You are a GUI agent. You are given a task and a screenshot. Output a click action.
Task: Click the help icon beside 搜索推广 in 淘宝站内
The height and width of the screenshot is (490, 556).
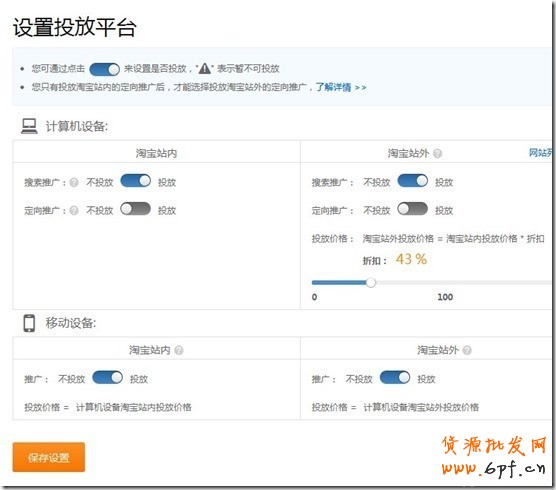(74, 183)
